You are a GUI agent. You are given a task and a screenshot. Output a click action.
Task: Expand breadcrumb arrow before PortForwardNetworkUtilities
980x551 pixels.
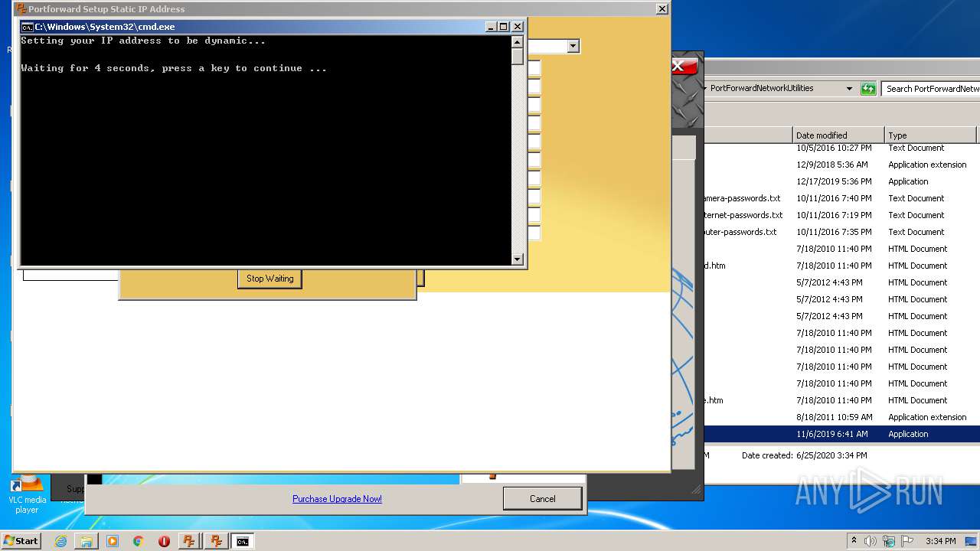[x=704, y=89]
